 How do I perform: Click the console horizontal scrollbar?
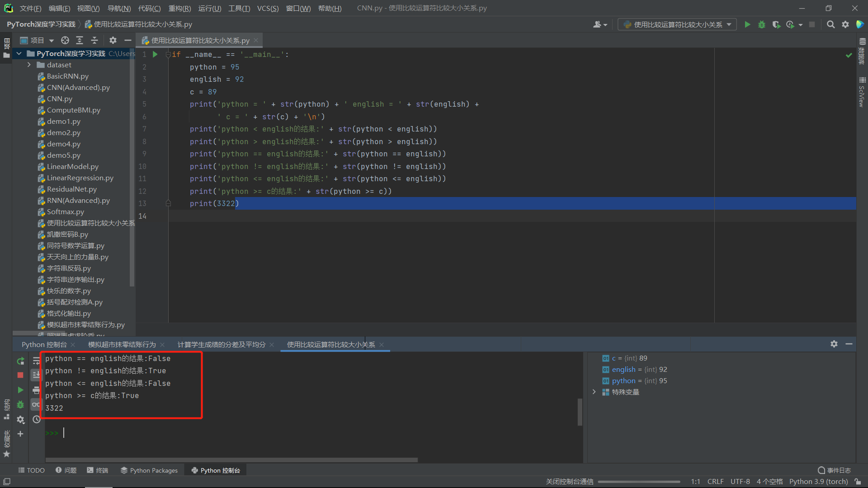tap(231, 460)
